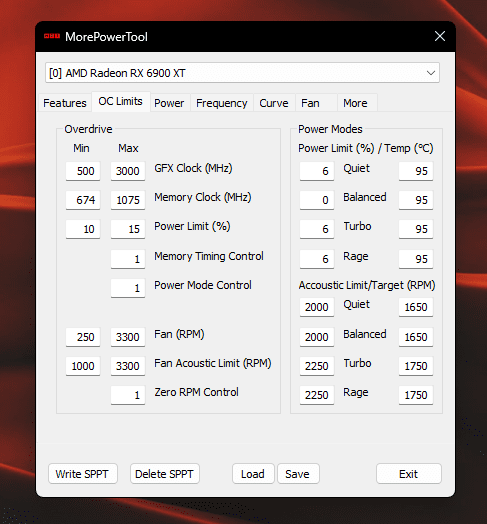Screen dimensions: 487x524
Task: Edit the GFX Clock max field 3000
Action: (128, 171)
